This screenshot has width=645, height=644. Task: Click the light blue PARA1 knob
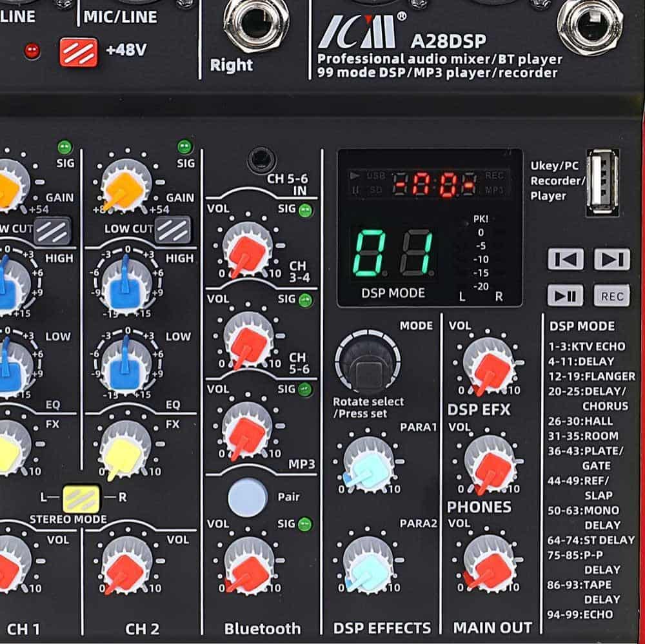click(x=368, y=463)
